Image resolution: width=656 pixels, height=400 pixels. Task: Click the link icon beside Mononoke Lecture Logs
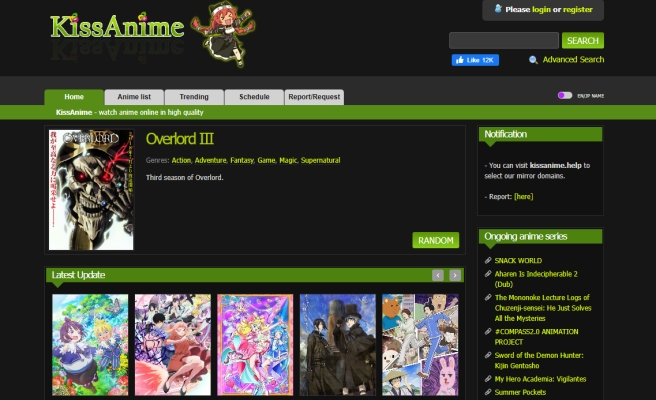coord(488,297)
